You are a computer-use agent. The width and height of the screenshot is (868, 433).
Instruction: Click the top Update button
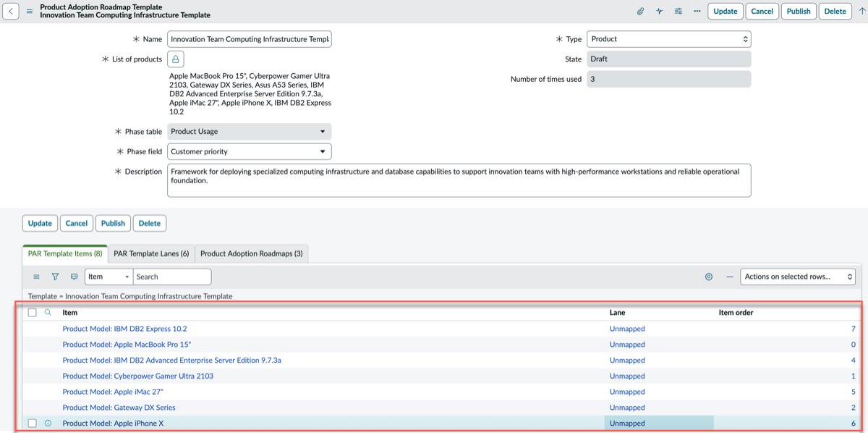coord(726,11)
